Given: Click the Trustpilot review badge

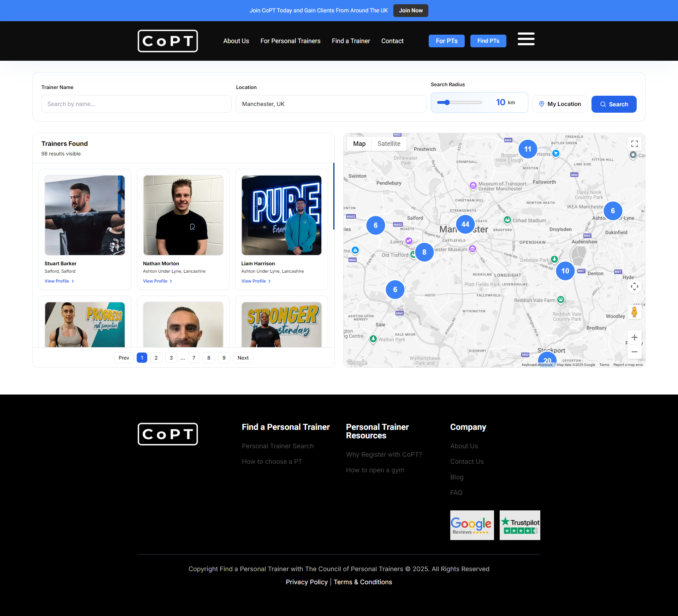Looking at the screenshot, I should point(519,525).
